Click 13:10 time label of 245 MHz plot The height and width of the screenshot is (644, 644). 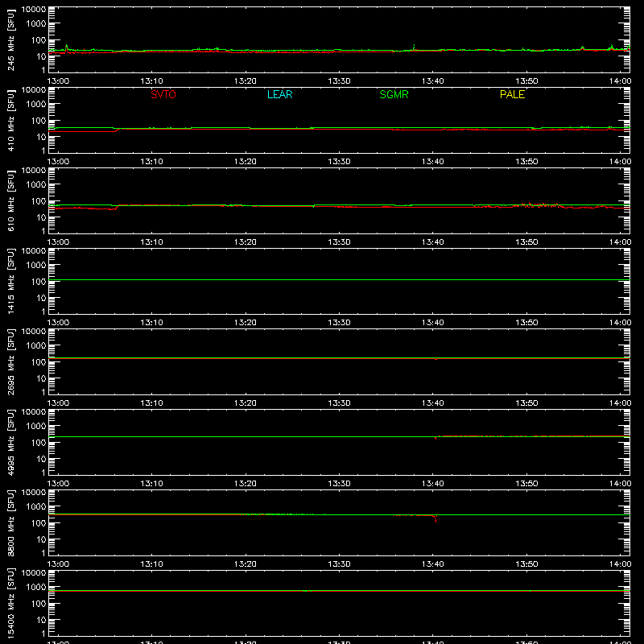coord(151,81)
